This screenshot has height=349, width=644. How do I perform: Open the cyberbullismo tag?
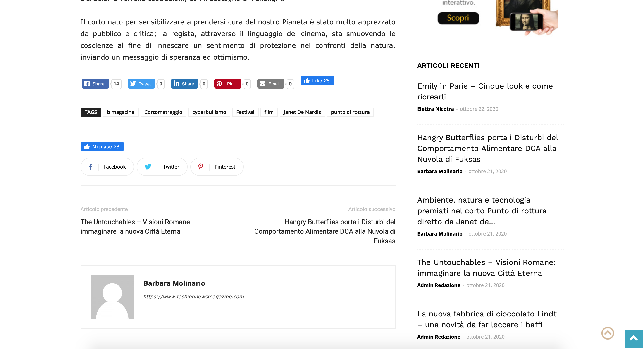(209, 112)
